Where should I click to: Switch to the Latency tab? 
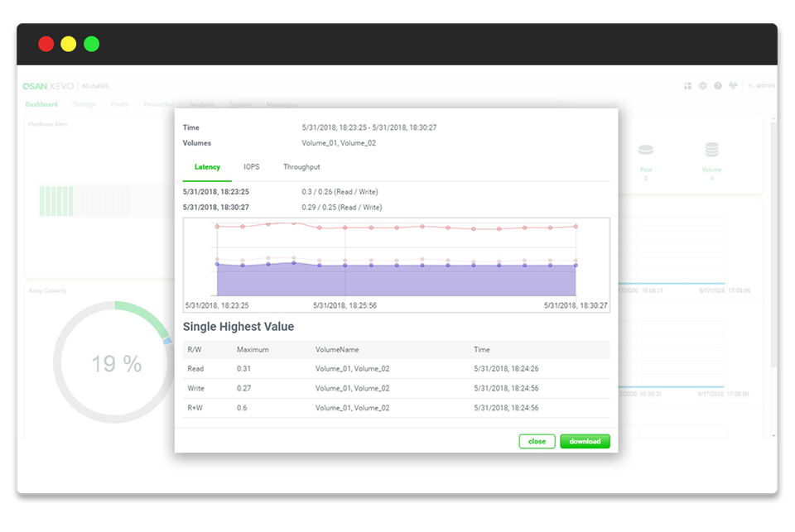[207, 167]
